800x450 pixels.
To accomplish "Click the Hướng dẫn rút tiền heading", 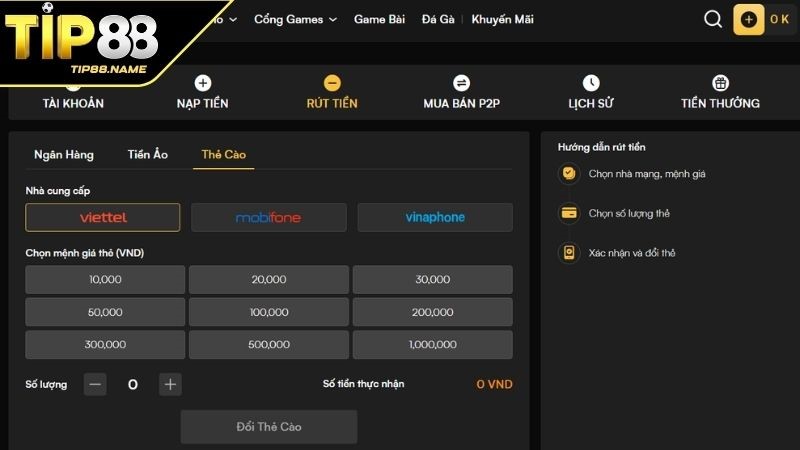I will tap(602, 147).
